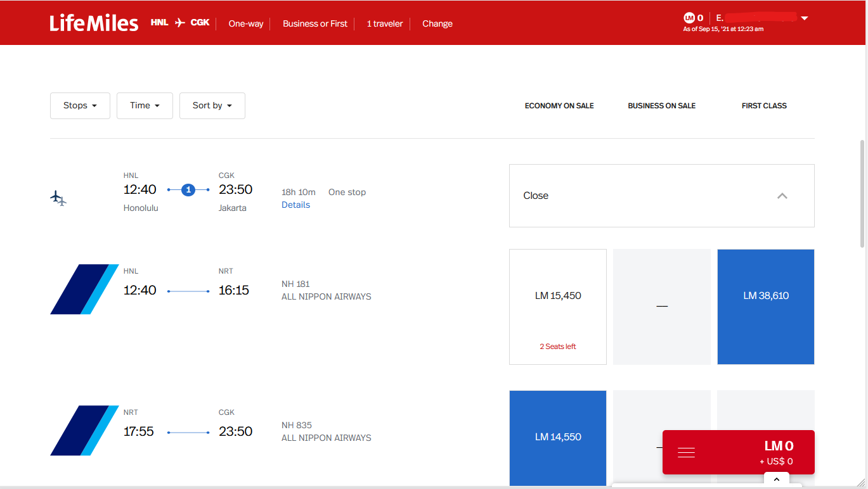Click the Business on Sale column header
This screenshot has height=489, width=868.
point(662,106)
